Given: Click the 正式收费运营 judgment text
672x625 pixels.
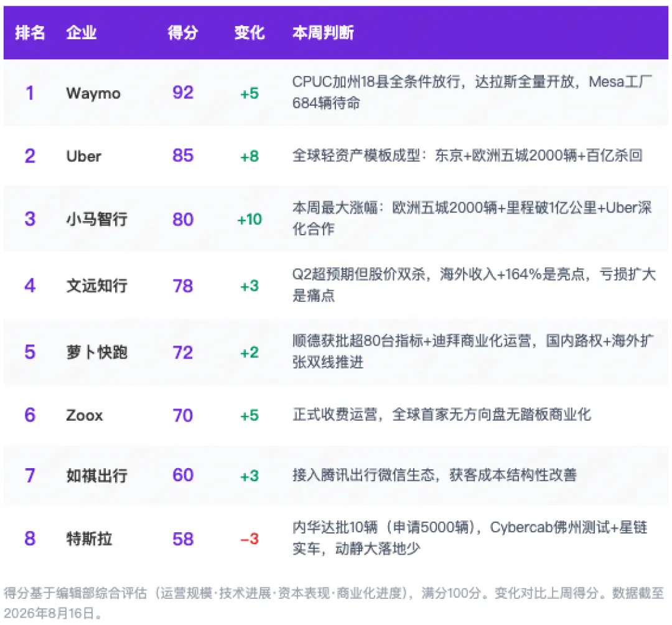Looking at the screenshot, I should pos(442,415).
